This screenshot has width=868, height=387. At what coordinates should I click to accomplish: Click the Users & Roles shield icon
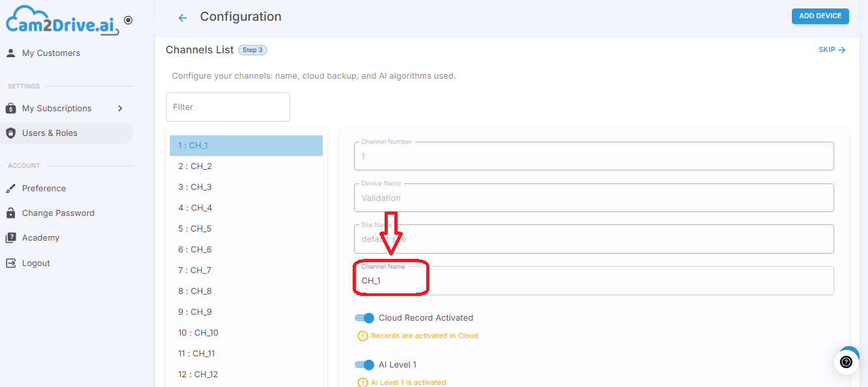(10, 133)
